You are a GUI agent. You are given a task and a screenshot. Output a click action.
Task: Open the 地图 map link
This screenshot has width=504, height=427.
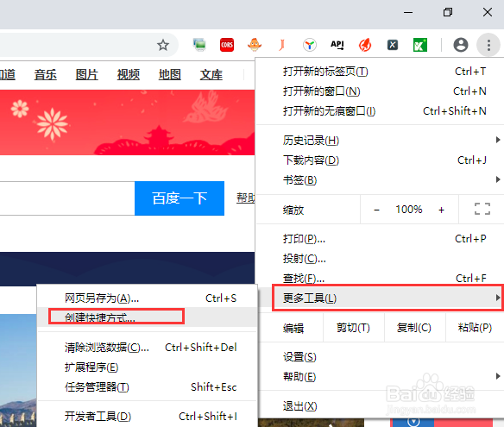tap(170, 74)
